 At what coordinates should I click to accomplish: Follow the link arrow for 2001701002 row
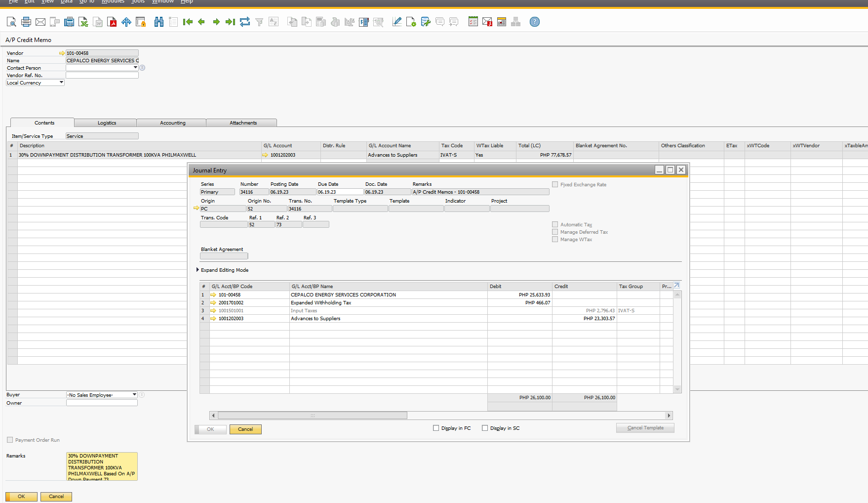point(213,303)
